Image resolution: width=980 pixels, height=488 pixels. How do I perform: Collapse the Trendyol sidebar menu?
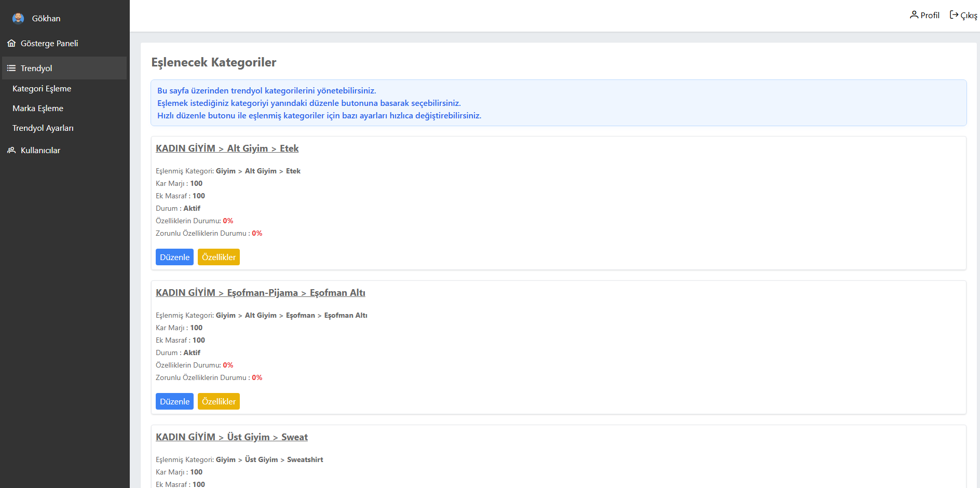point(36,69)
